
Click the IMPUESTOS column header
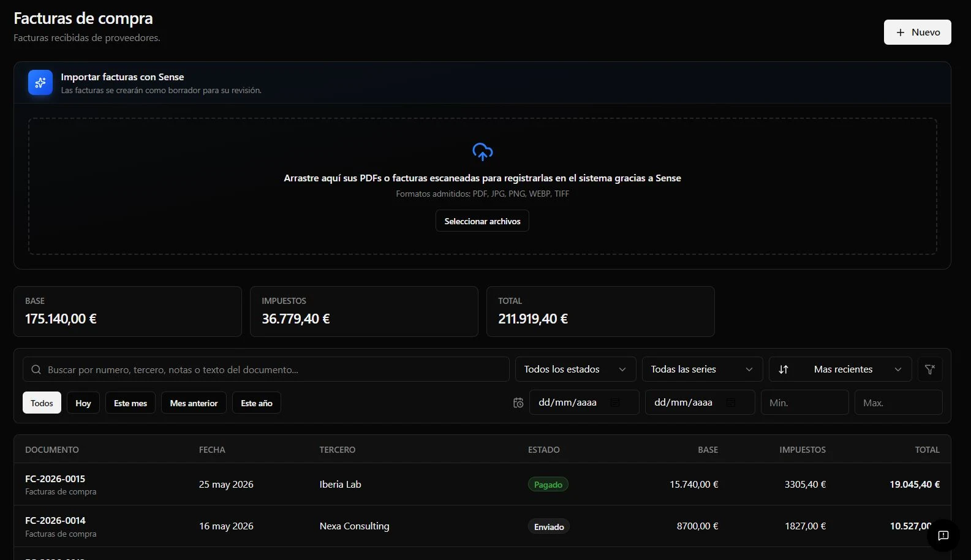803,450
